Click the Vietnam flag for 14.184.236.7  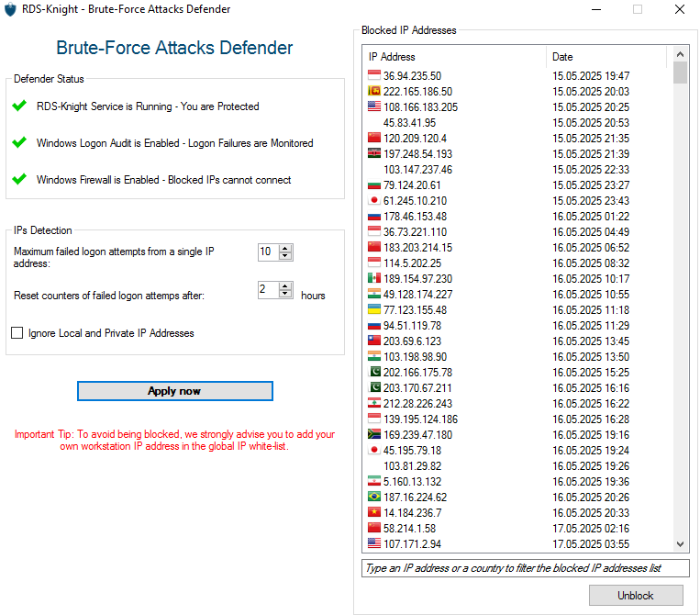(374, 512)
